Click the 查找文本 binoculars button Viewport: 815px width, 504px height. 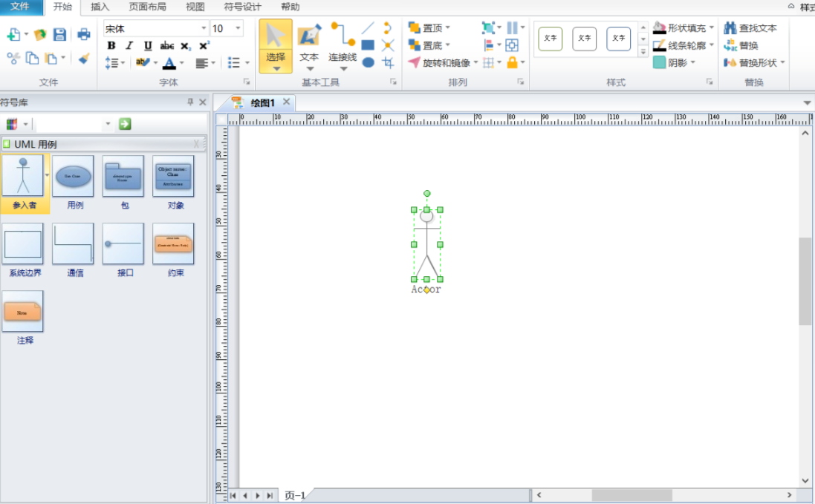(750, 28)
